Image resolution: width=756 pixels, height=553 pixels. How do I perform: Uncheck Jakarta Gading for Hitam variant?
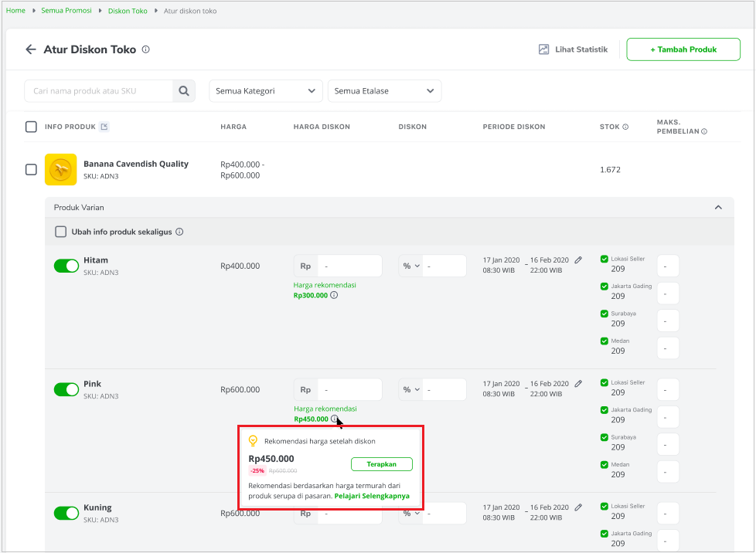click(604, 286)
